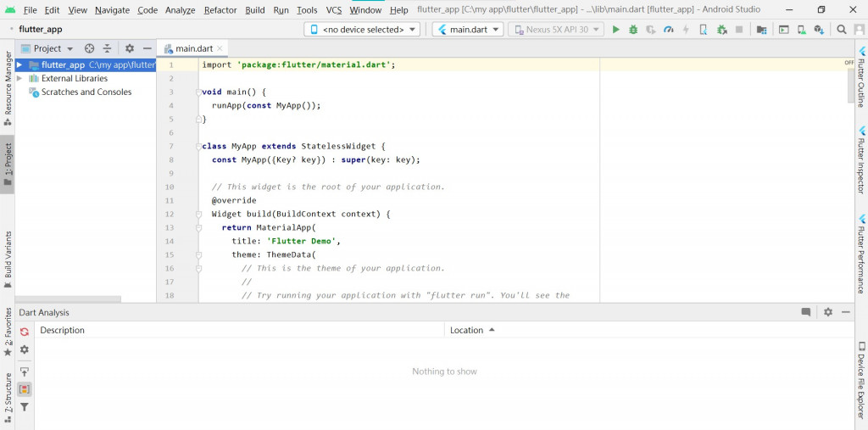Collapse MyApp class fold on line 7

(x=198, y=146)
